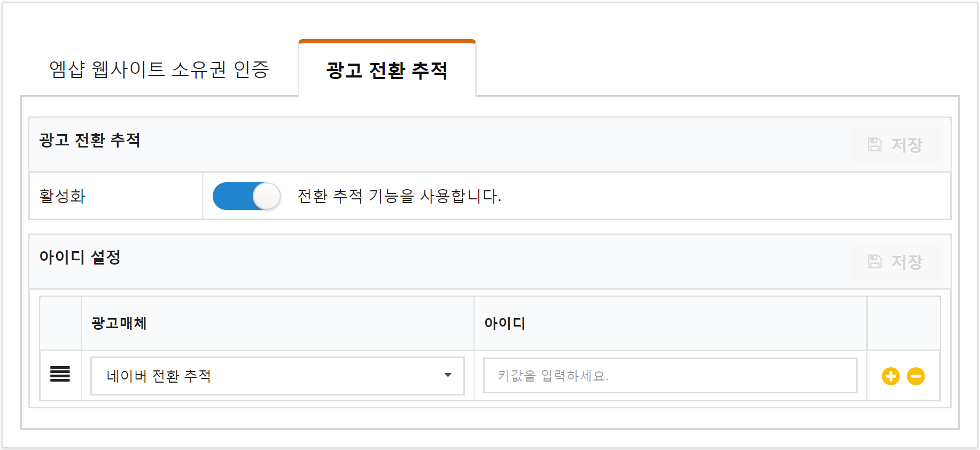Click the 활성화 row label
The width and height of the screenshot is (980, 450).
[63, 196]
